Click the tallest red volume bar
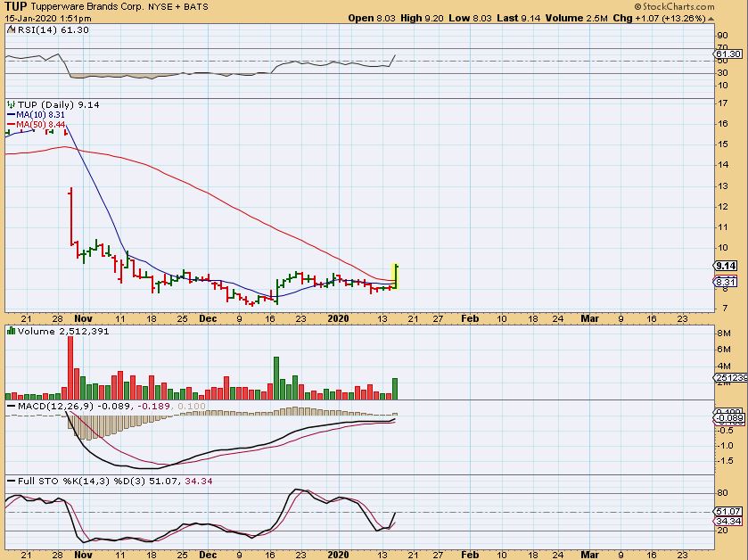This screenshot has width=748, height=560. coord(70,369)
